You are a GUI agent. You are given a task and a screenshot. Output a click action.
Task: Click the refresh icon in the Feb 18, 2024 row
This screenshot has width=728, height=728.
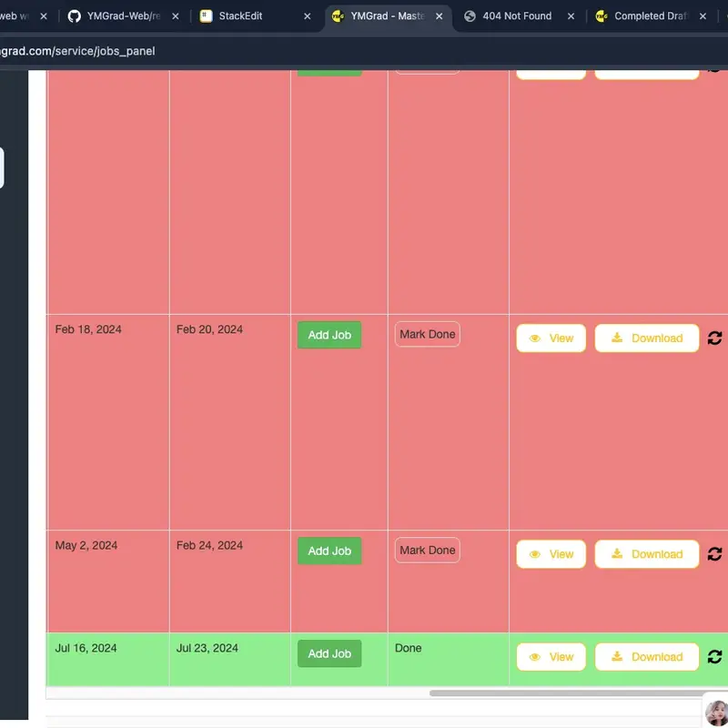coord(714,338)
